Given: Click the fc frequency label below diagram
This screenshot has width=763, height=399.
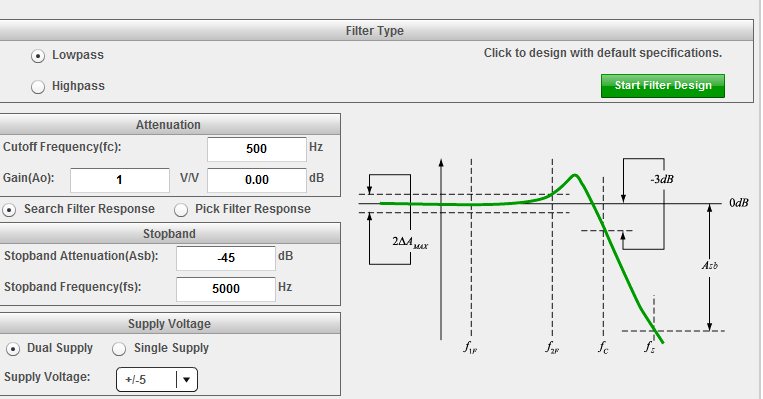Looking at the screenshot, I should pyautogui.click(x=603, y=347).
